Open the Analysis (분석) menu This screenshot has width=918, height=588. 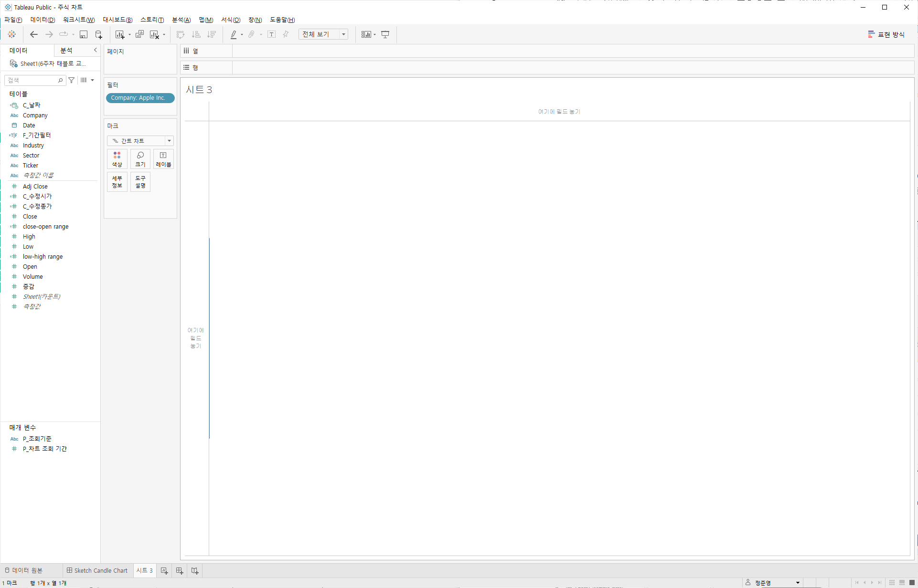tap(181, 20)
